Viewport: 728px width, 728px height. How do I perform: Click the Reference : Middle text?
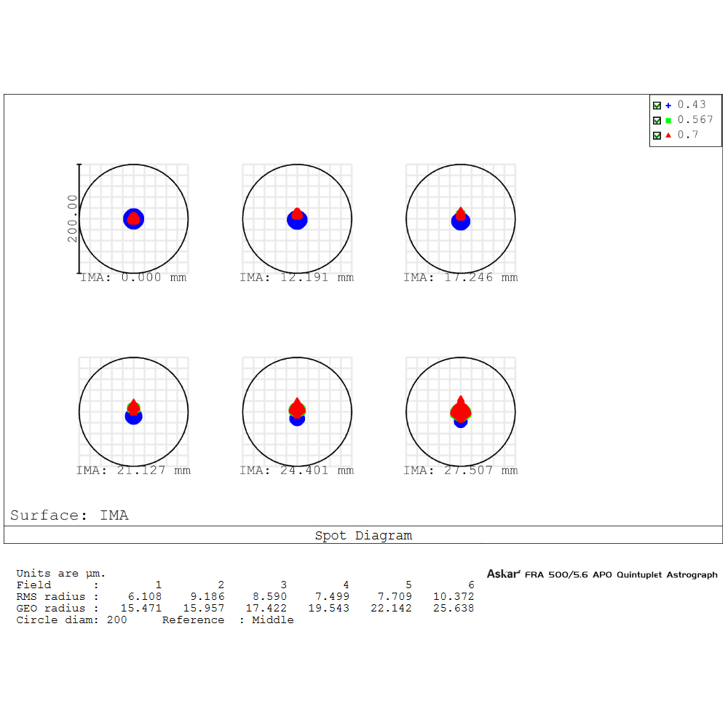(x=228, y=620)
